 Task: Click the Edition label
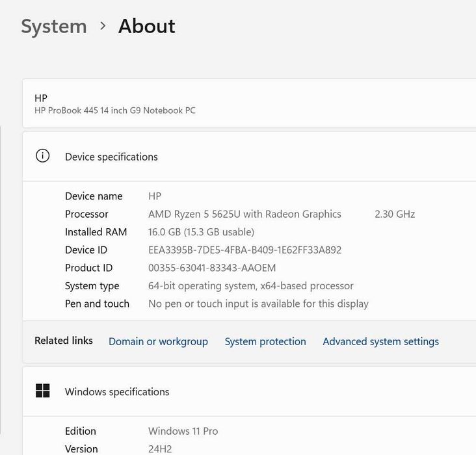click(81, 431)
